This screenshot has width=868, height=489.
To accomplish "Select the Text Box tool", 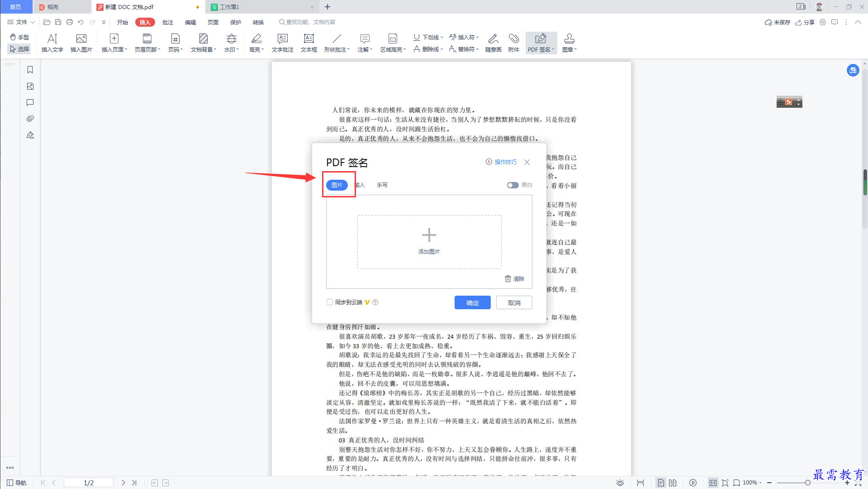I will 309,43.
